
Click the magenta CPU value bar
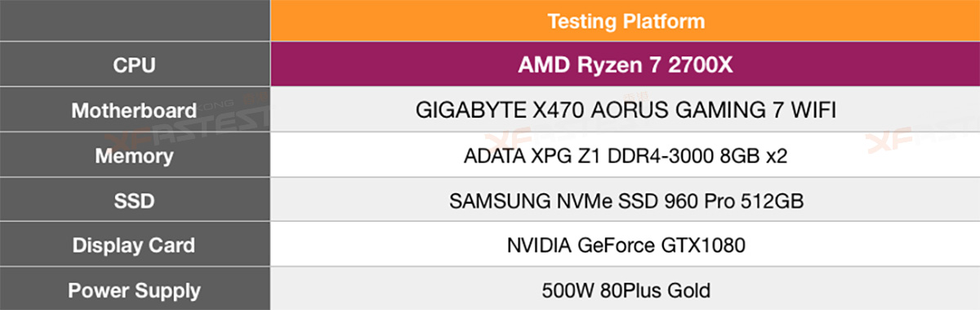pos(625,65)
